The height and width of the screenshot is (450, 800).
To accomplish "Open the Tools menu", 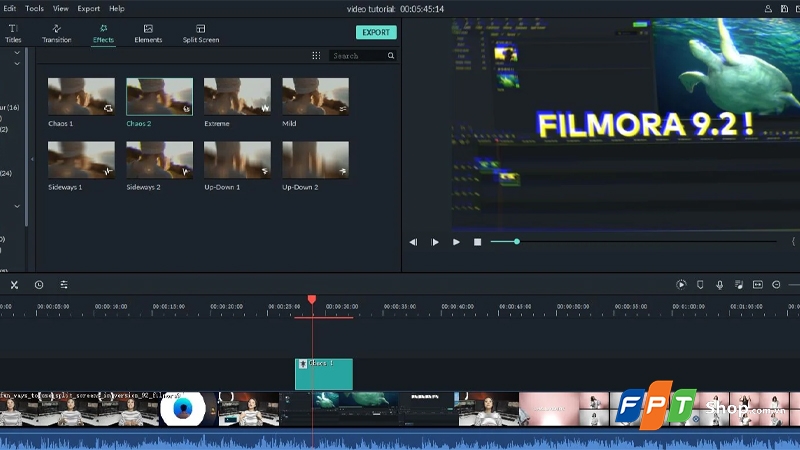I will [34, 8].
